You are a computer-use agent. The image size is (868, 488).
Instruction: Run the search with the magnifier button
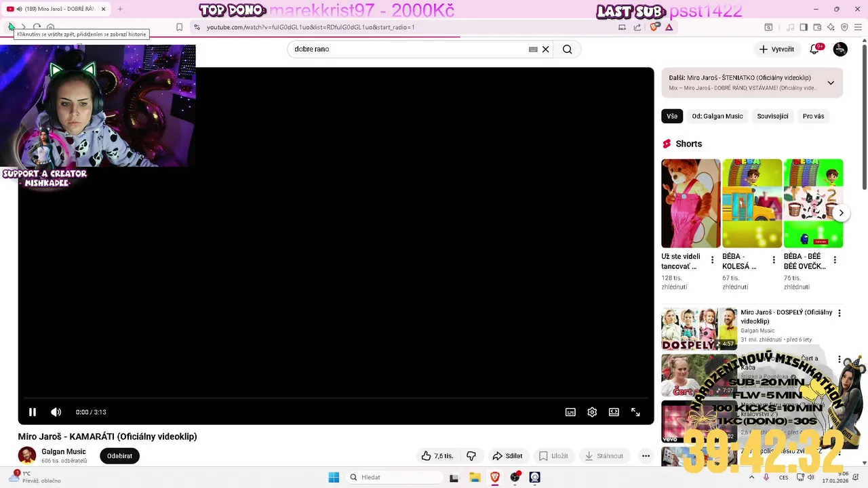[x=568, y=49]
